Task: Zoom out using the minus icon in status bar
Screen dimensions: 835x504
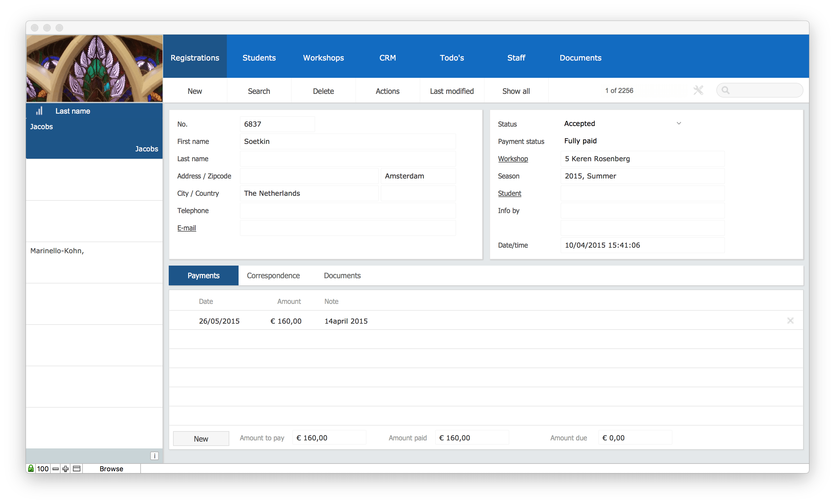Action: 55,469
